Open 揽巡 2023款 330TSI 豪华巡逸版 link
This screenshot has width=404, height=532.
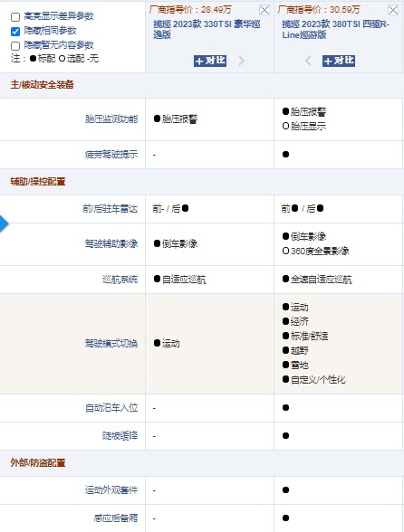tap(207, 29)
